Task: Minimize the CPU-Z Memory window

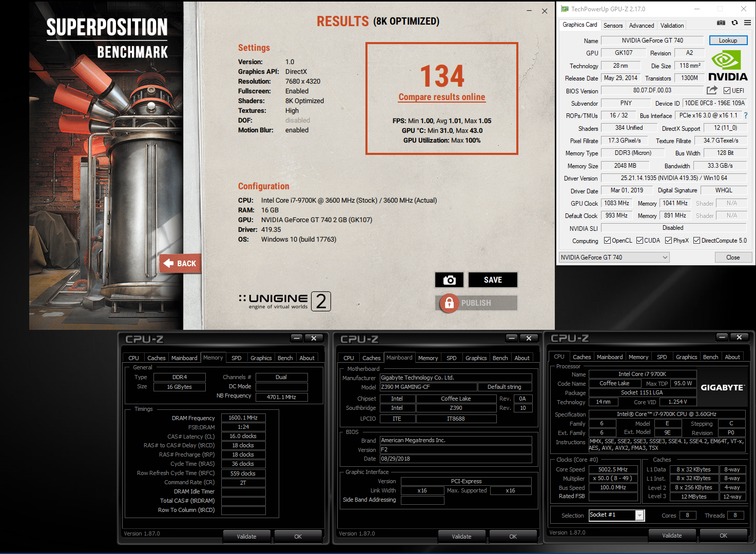Action: tap(297, 338)
